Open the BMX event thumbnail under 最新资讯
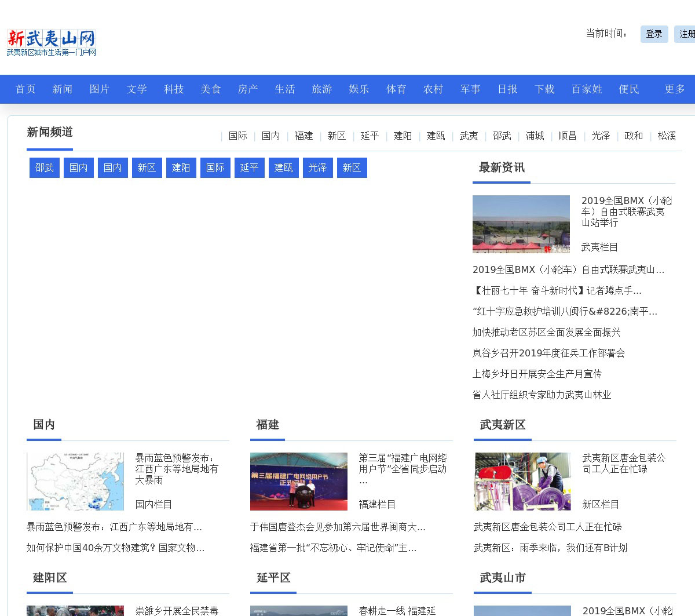The width and height of the screenshot is (695, 616). (x=521, y=224)
